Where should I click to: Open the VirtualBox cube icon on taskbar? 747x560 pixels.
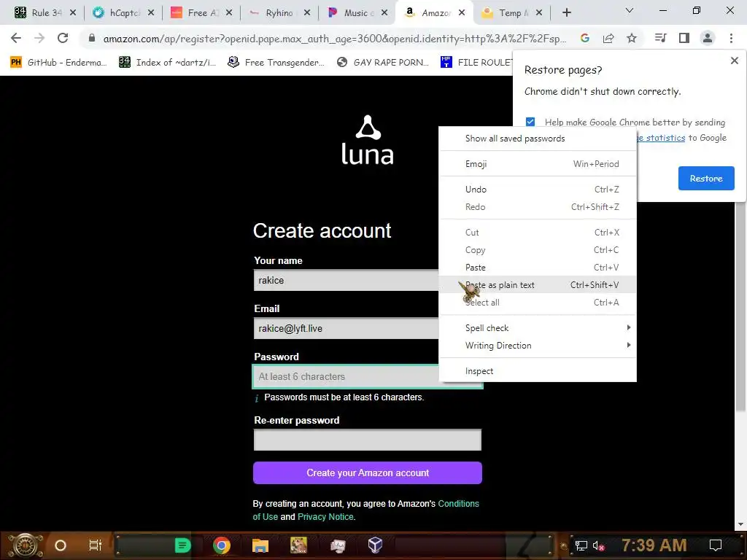376,545
